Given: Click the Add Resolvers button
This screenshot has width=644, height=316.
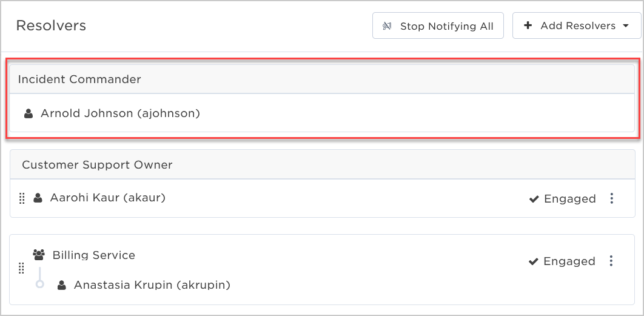Looking at the screenshot, I should pos(577,25).
